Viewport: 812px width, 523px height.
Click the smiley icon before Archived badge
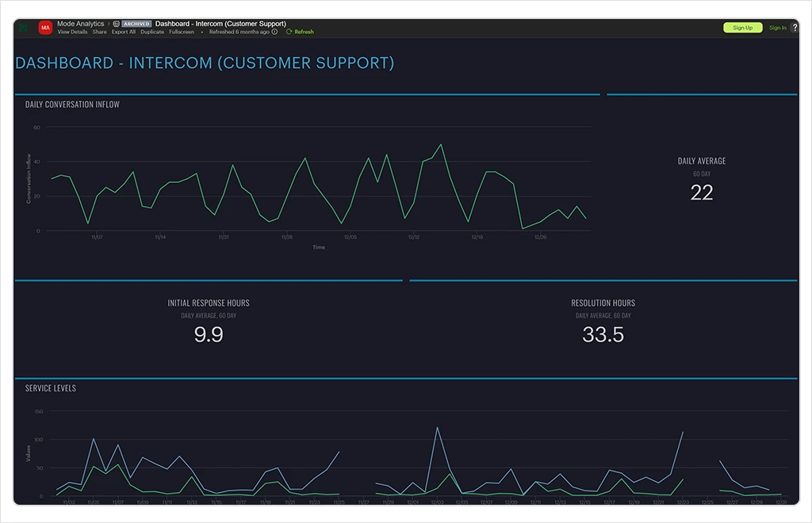tap(117, 24)
